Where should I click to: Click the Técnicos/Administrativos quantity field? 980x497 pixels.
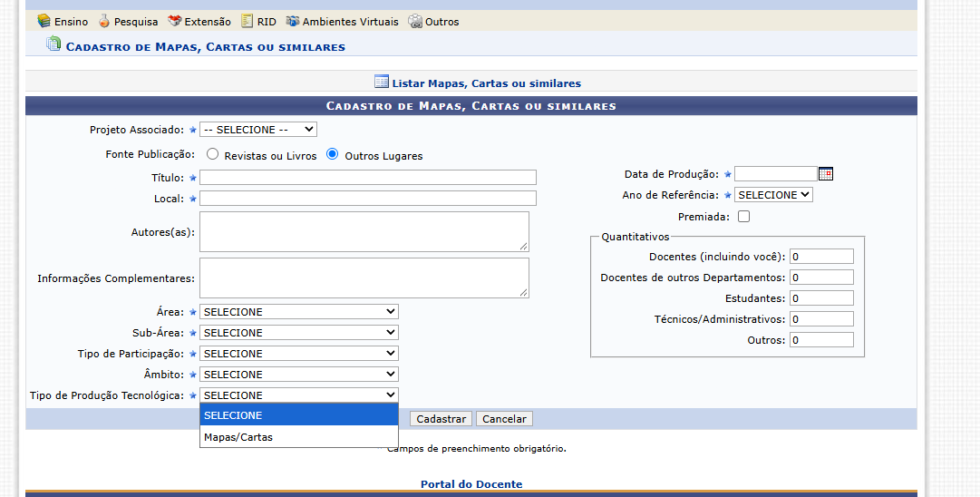(821, 319)
